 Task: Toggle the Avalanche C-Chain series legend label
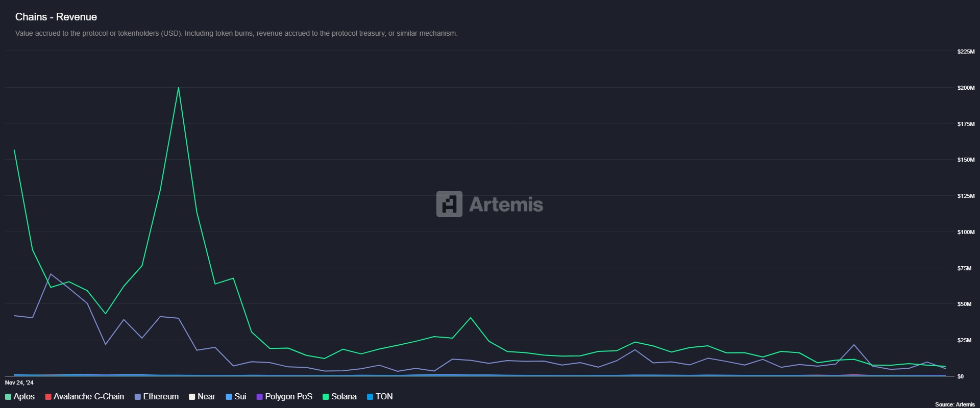coord(89,397)
